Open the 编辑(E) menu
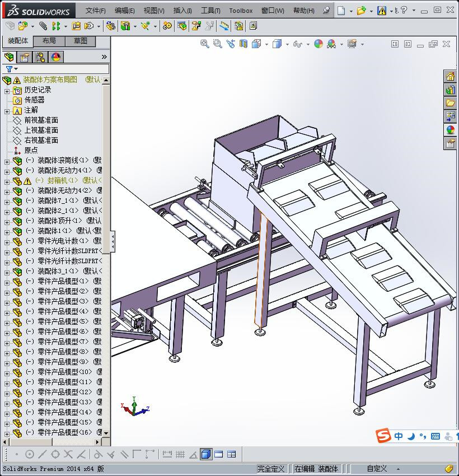The width and height of the screenshot is (459, 476). (124, 11)
